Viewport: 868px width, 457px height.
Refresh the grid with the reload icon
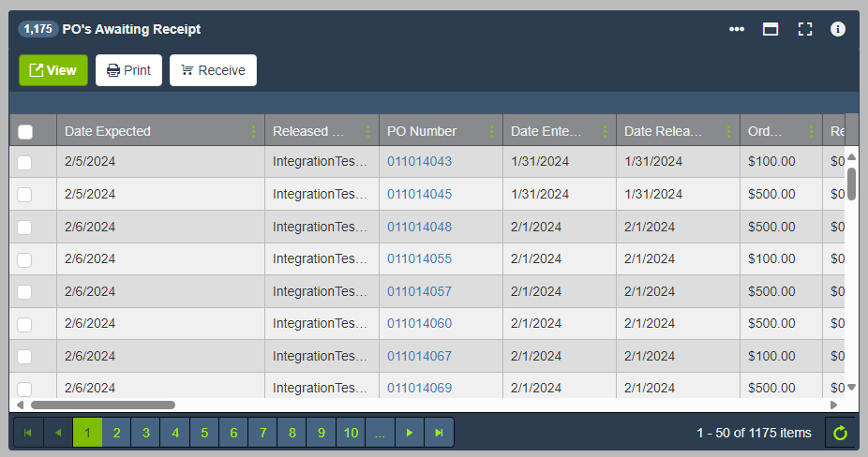pyautogui.click(x=841, y=433)
